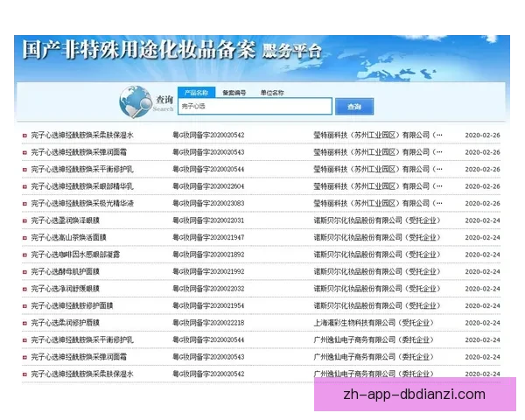The image size is (525, 420).
Task: Click date 2020-02-24 in 柔润修护唇膜 row
Action: [482, 323]
